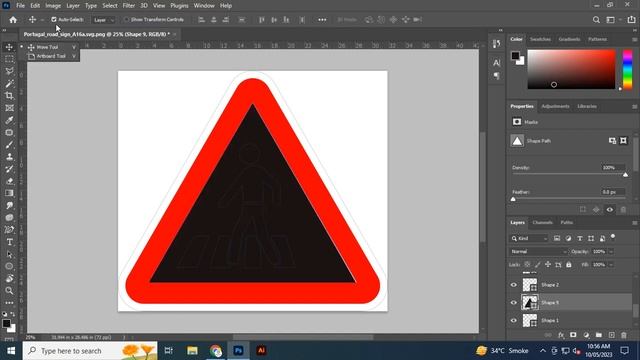Image resolution: width=640 pixels, height=360 pixels.
Task: Choose Artboard Tool from flyout
Action: click(51, 56)
